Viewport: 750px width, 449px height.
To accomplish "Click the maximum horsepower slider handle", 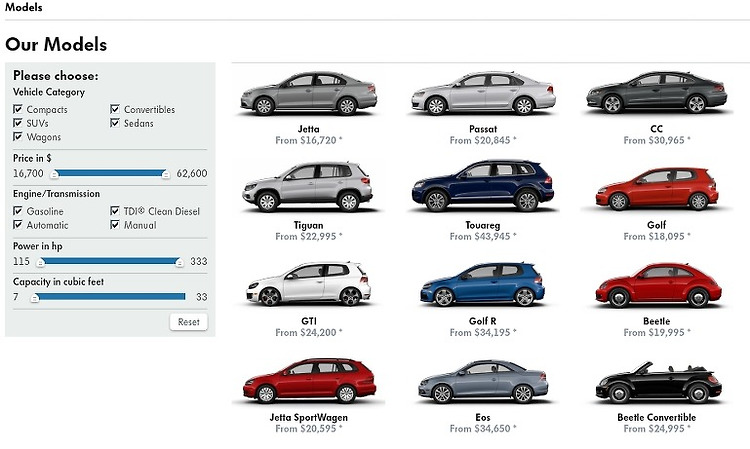I will (179, 262).
